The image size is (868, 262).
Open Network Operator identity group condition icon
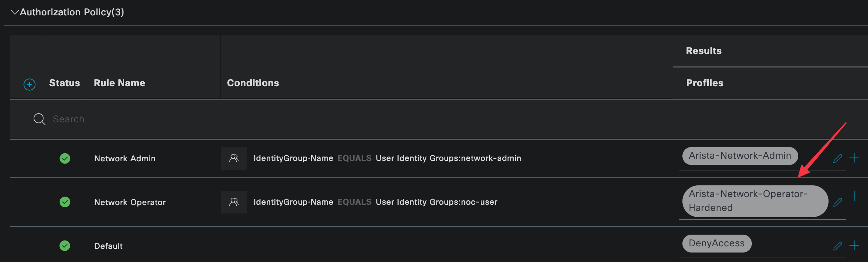click(234, 202)
